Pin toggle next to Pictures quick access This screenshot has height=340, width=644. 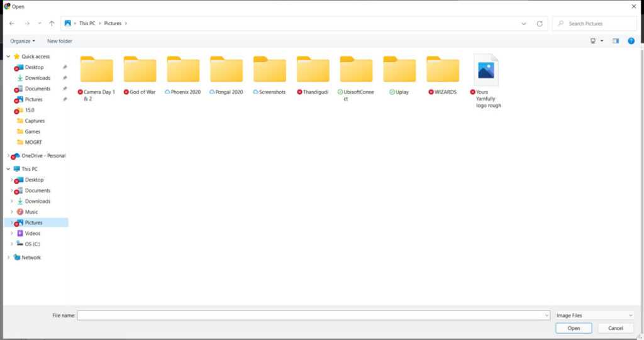click(x=65, y=99)
